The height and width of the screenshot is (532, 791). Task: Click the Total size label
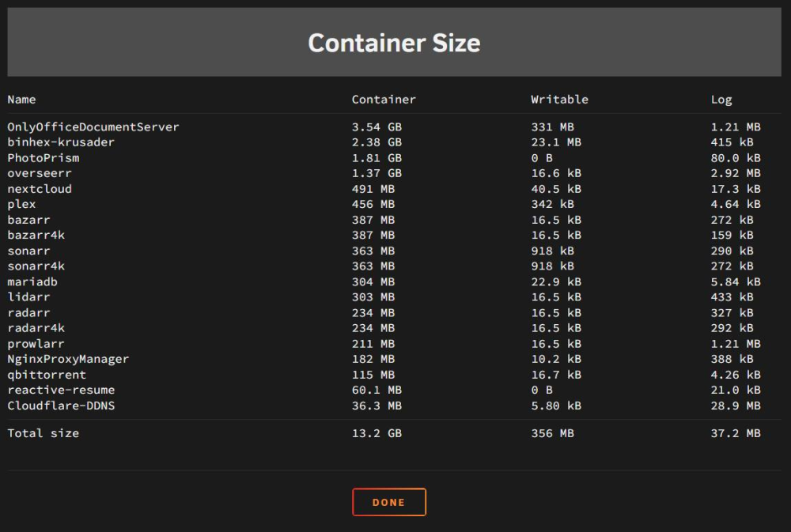click(x=44, y=433)
